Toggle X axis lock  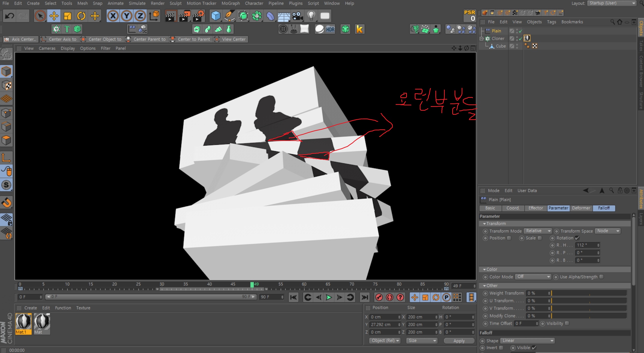[113, 16]
